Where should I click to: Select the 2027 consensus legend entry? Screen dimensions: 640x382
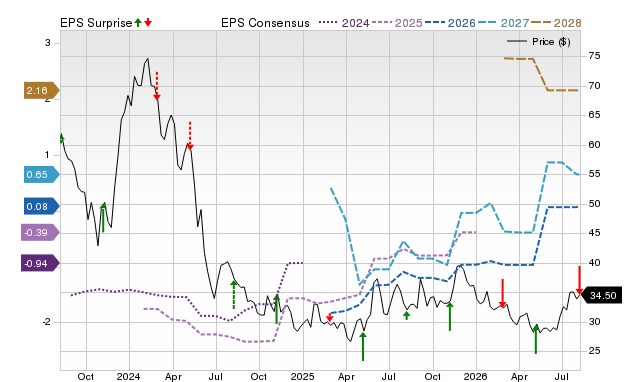click(x=503, y=23)
